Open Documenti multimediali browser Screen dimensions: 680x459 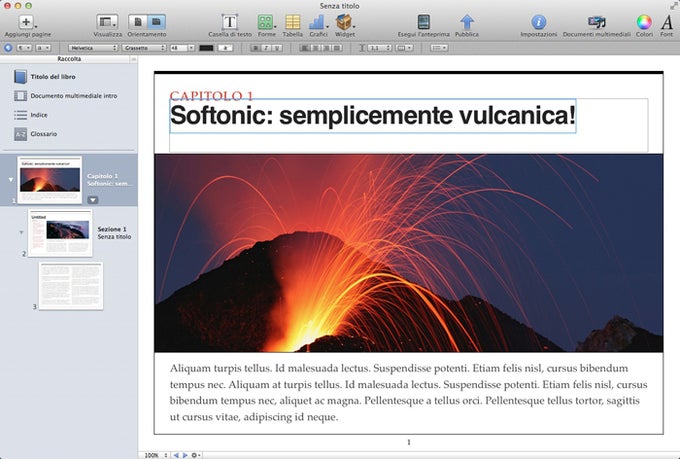click(596, 22)
